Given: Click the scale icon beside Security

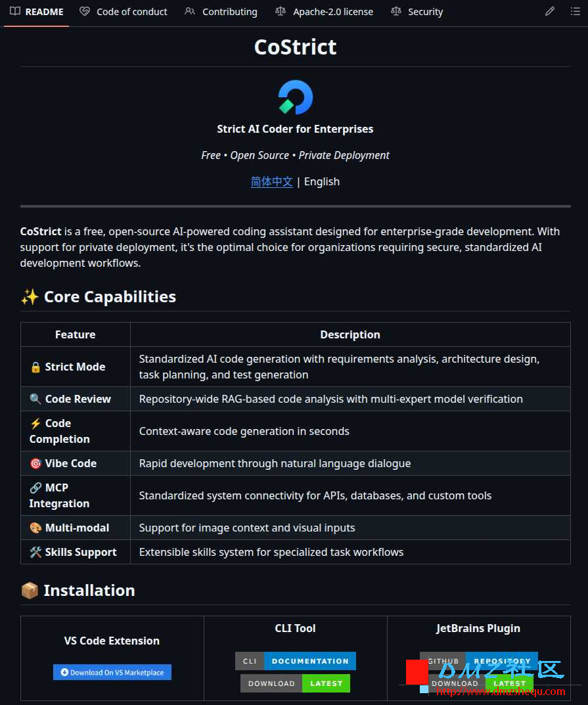Looking at the screenshot, I should (x=396, y=12).
